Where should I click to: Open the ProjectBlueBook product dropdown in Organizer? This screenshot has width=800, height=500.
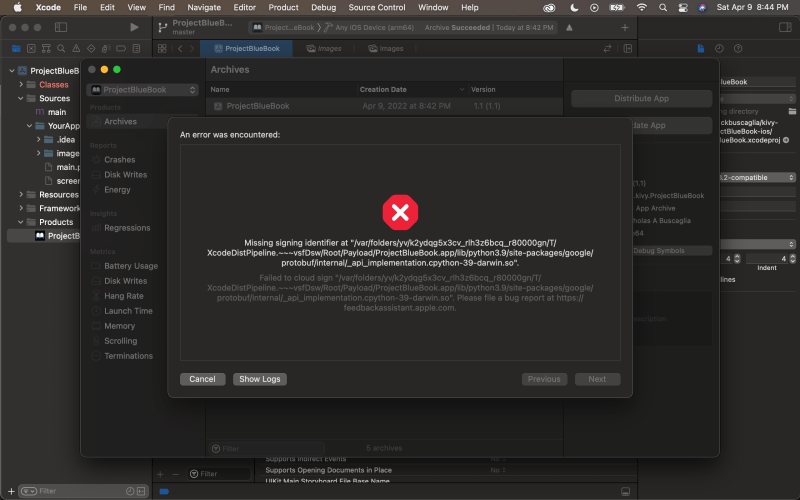point(143,90)
